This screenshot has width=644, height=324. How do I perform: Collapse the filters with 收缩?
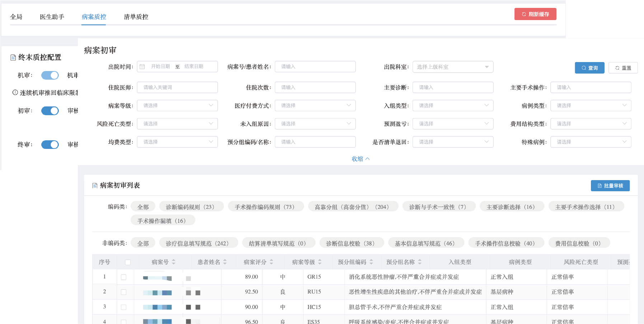pos(361,159)
